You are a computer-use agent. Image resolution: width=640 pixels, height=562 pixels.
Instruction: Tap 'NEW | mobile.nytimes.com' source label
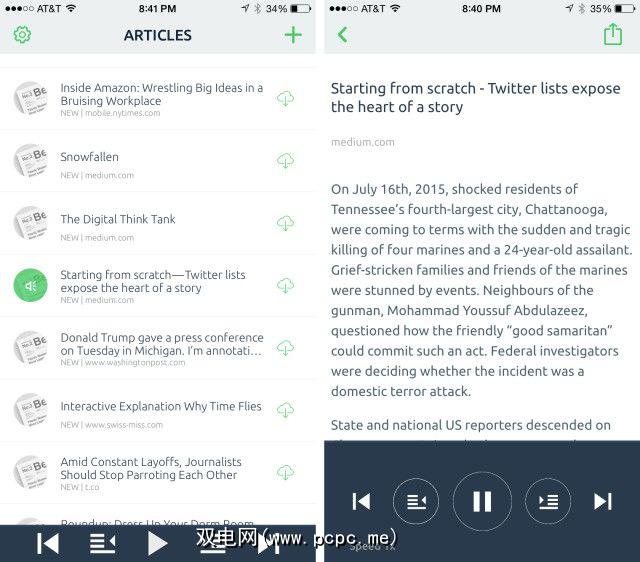[x=110, y=113]
